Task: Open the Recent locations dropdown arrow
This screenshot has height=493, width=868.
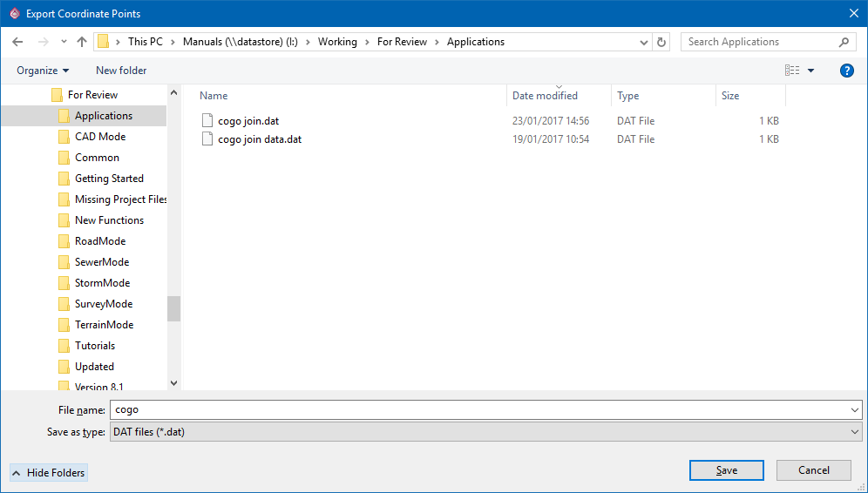Action: coord(64,42)
